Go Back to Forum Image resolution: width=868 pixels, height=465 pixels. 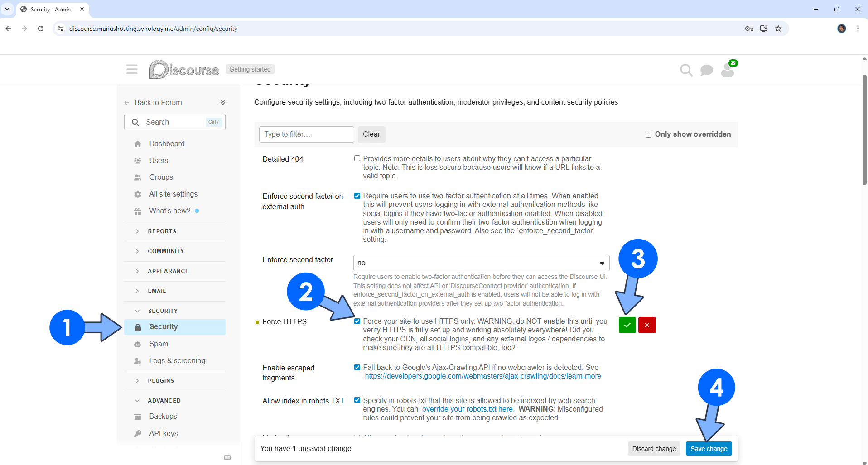[x=154, y=103]
